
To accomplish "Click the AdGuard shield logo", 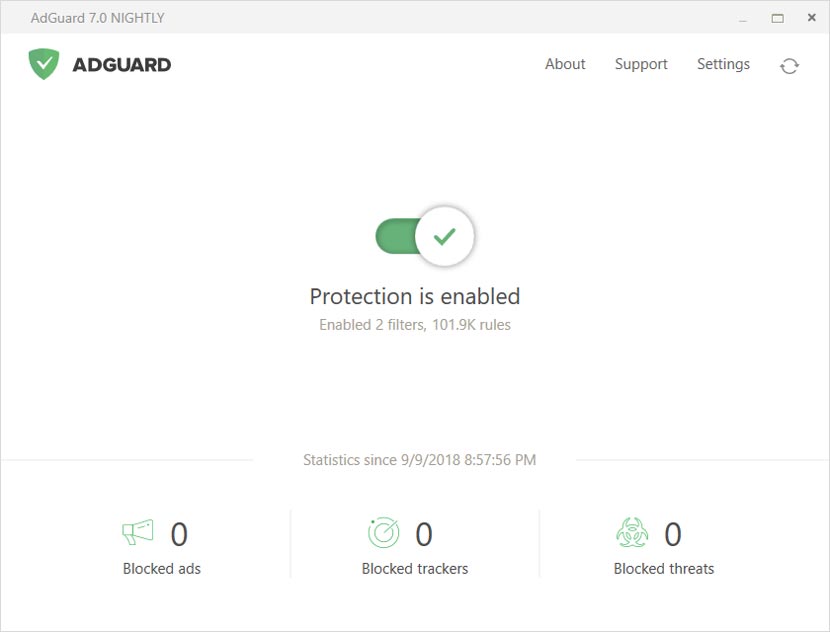I will [43, 63].
